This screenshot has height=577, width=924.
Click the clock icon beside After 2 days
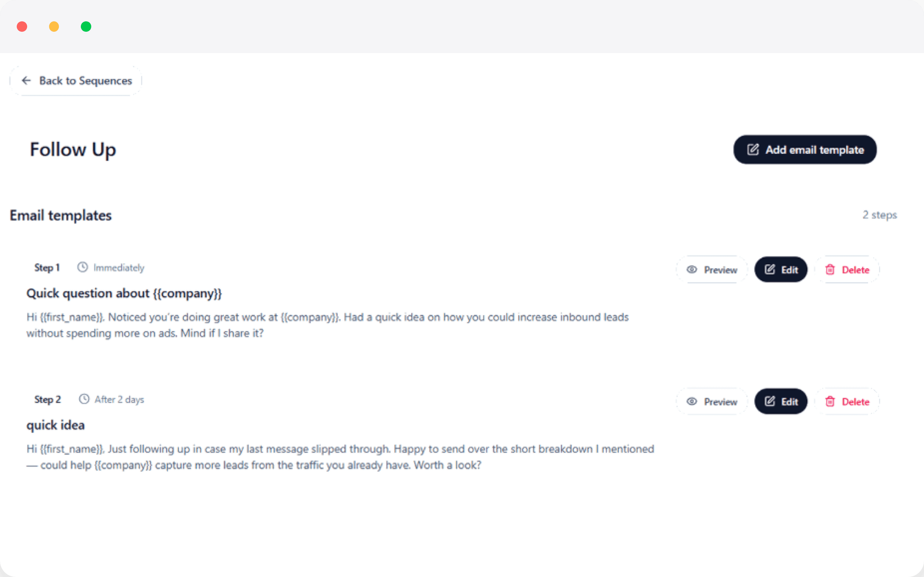point(84,399)
